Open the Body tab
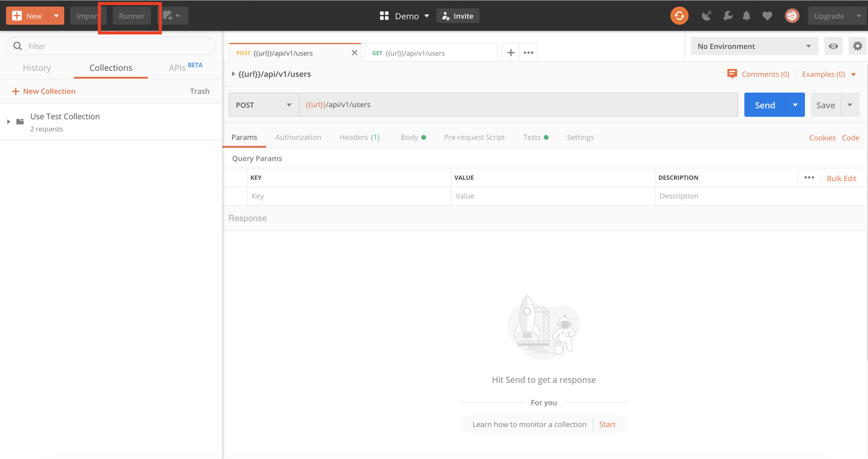 [413, 137]
